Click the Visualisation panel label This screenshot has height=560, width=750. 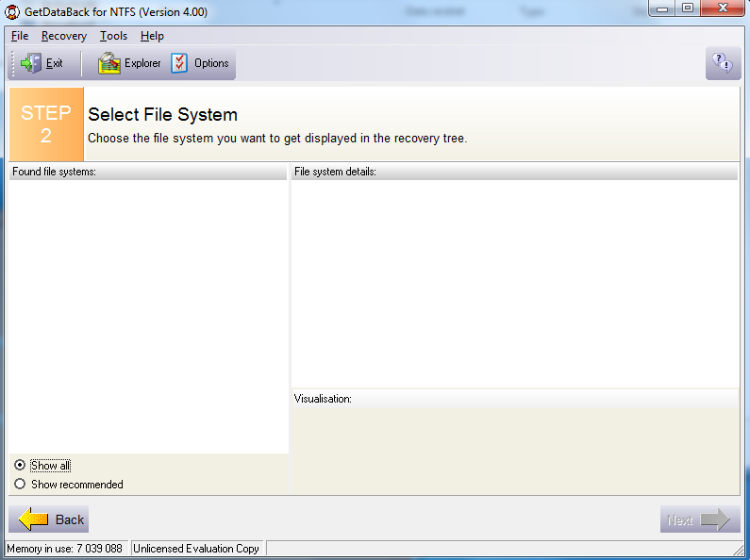323,399
